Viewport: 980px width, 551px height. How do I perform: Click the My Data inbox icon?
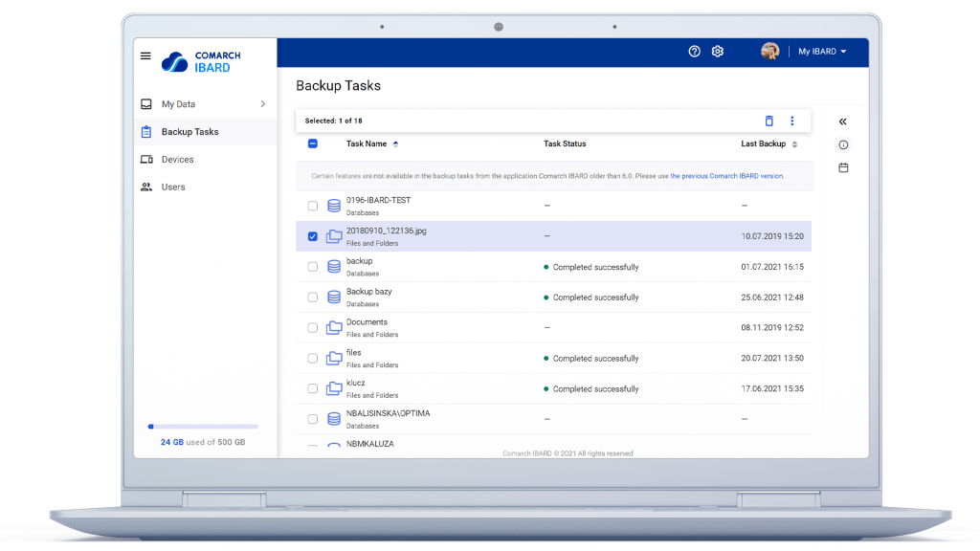tap(146, 104)
